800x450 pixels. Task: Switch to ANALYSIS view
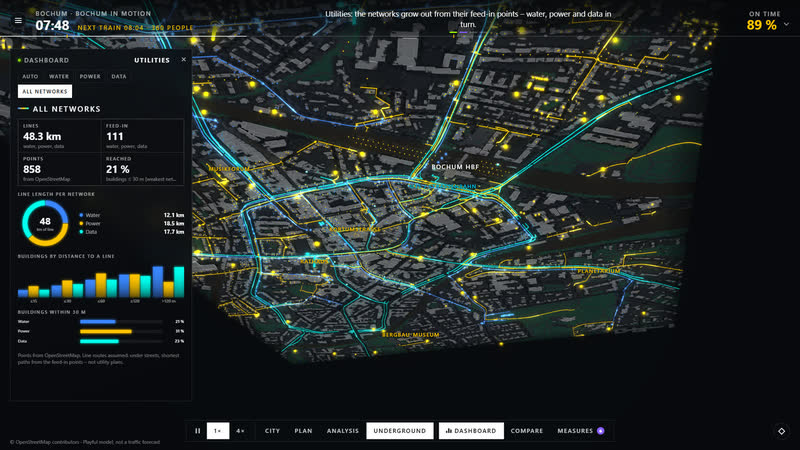tap(343, 431)
